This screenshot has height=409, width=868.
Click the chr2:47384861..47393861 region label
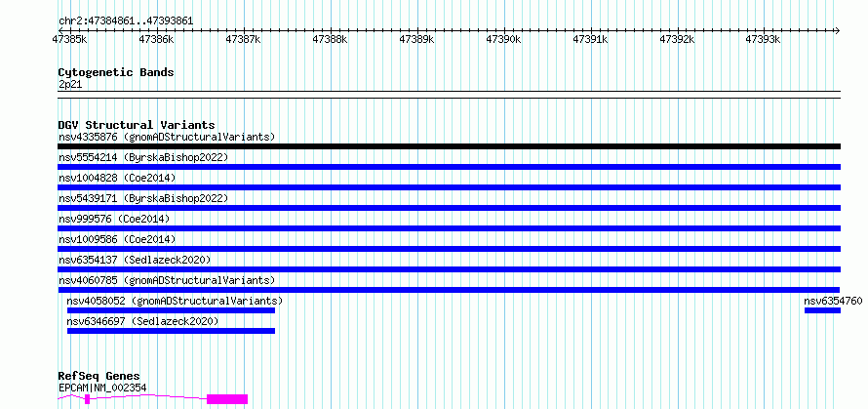[x=126, y=21]
